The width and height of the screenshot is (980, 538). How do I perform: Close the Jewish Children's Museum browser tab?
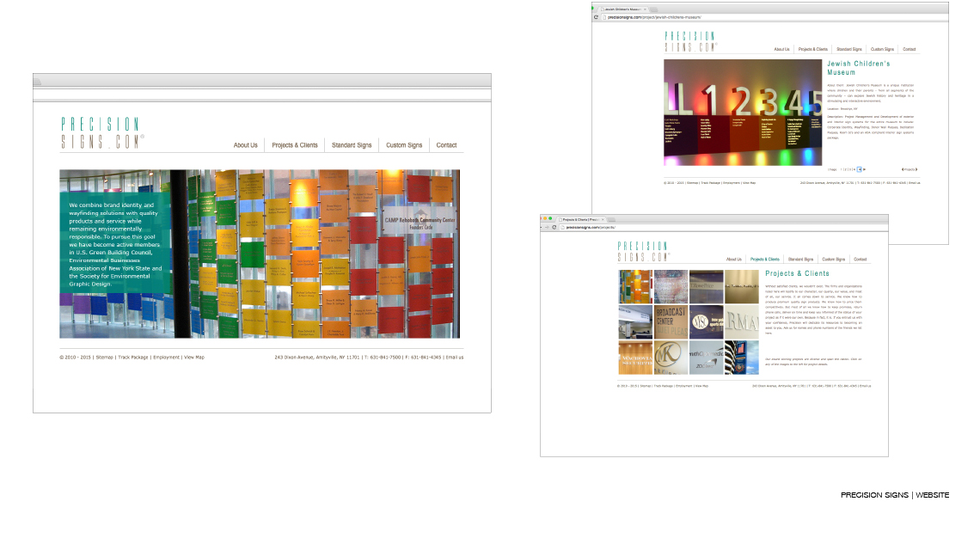click(645, 9)
